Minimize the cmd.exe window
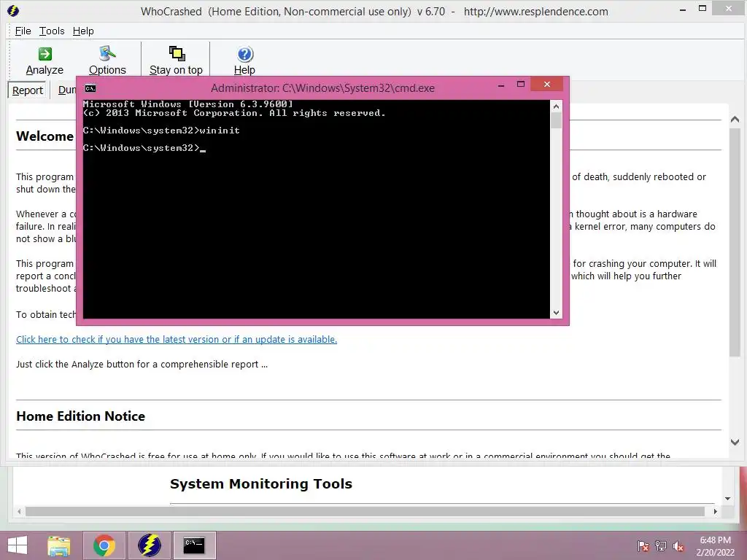747x560 pixels. click(x=500, y=85)
